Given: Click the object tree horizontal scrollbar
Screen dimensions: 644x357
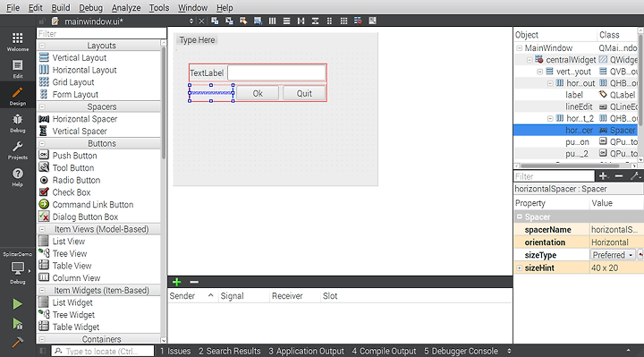Looking at the screenshot, I should (570, 166).
